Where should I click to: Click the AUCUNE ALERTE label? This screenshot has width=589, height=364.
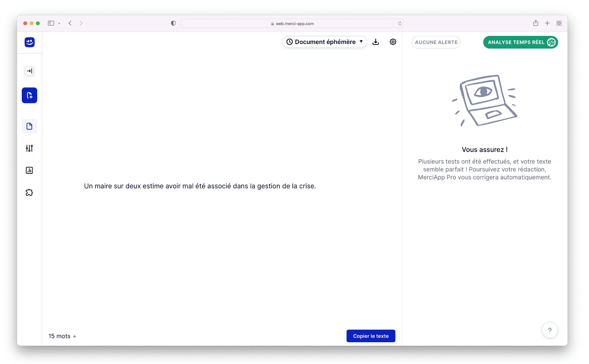pos(436,42)
